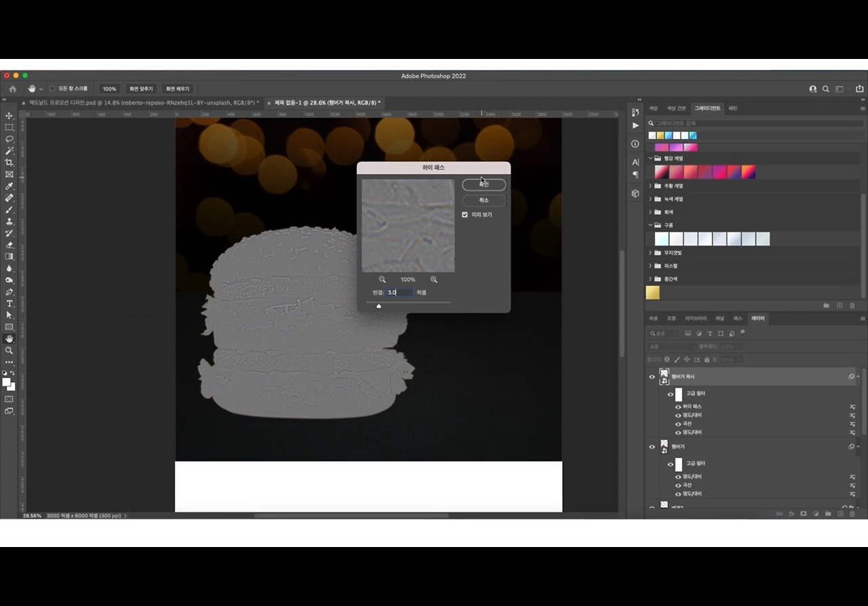Hide the 곡선 filter under 햄버거 복사
Viewport: 868px width, 606px height.
tap(678, 424)
